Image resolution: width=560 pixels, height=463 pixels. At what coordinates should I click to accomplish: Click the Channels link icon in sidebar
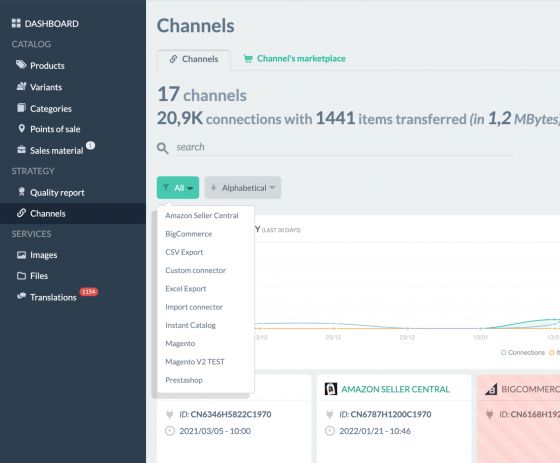coord(21,213)
